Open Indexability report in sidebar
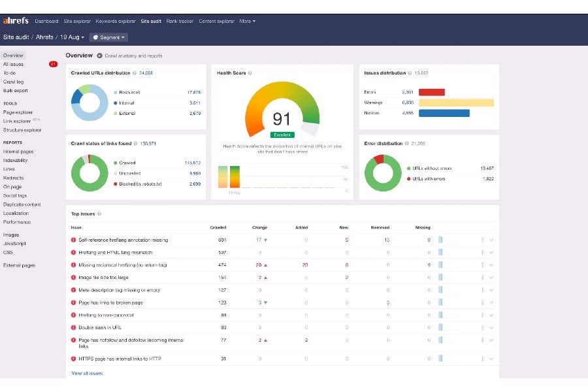The height and width of the screenshot is (392, 588). [x=15, y=160]
